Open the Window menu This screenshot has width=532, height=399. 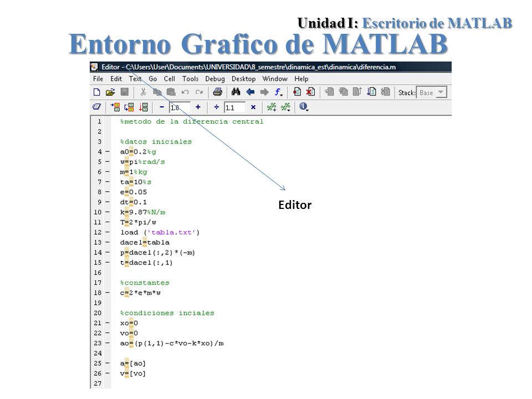pos(275,79)
